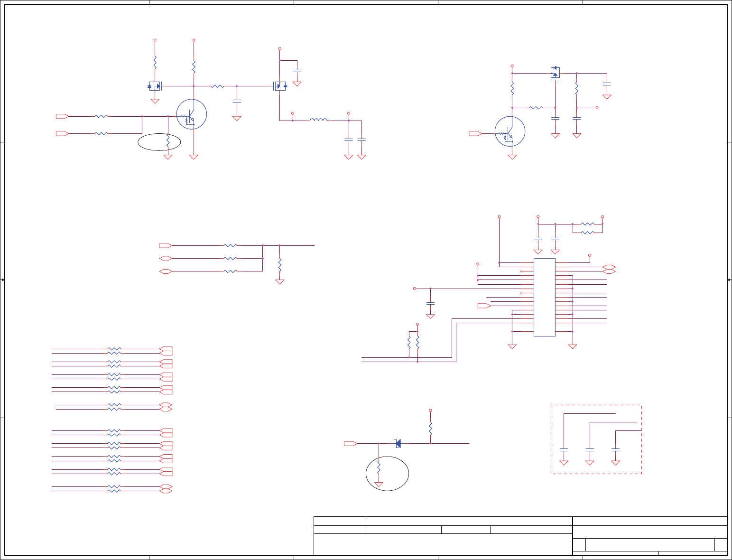732x560 pixels.
Task: Select the right pull-up resistor of the bus pair
Action: click(417, 342)
